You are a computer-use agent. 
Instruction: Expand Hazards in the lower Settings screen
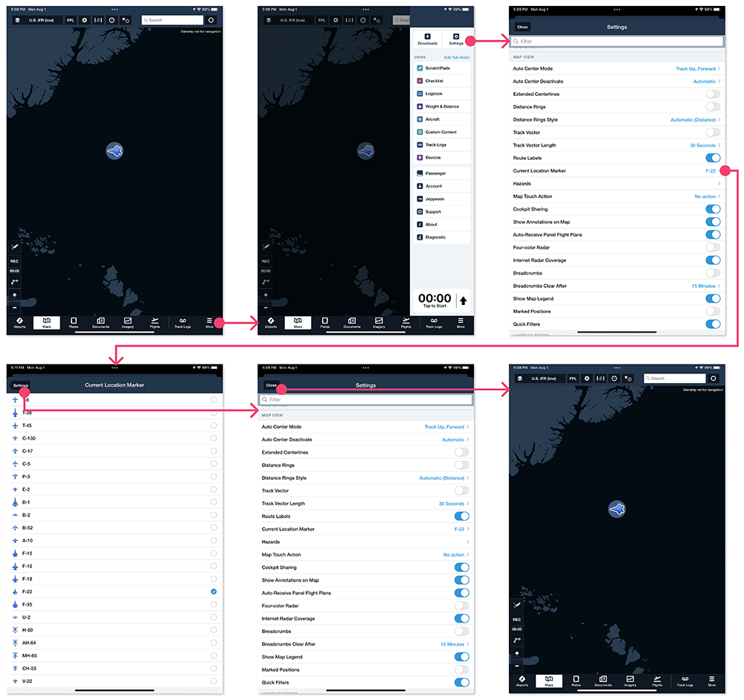[x=365, y=542]
